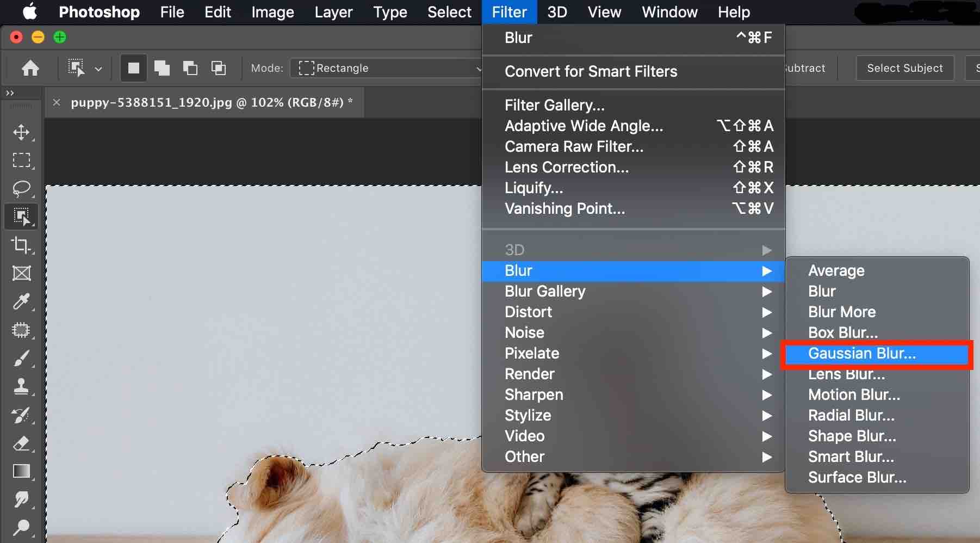This screenshot has width=980, height=543.
Task: Open the Layer menu
Action: click(x=333, y=12)
